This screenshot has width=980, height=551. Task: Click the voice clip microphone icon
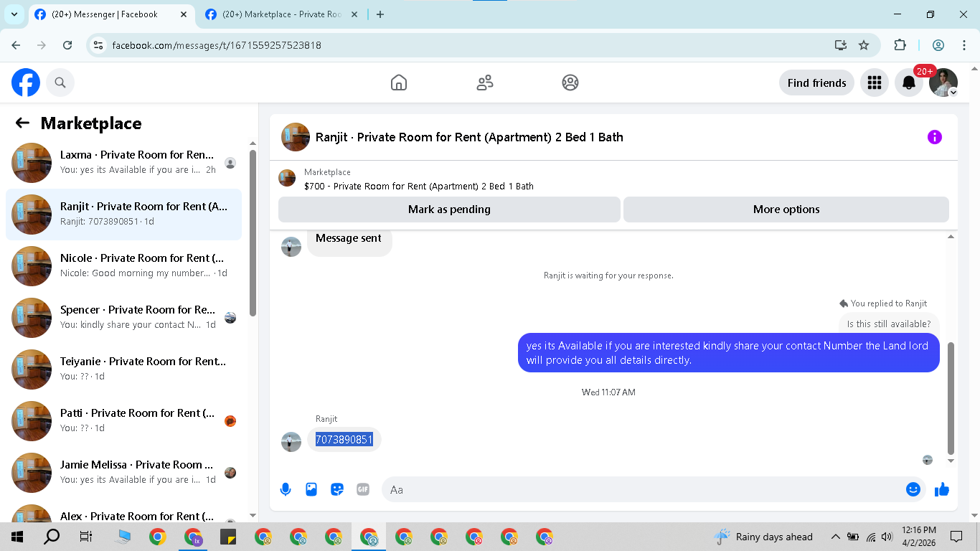click(x=286, y=489)
